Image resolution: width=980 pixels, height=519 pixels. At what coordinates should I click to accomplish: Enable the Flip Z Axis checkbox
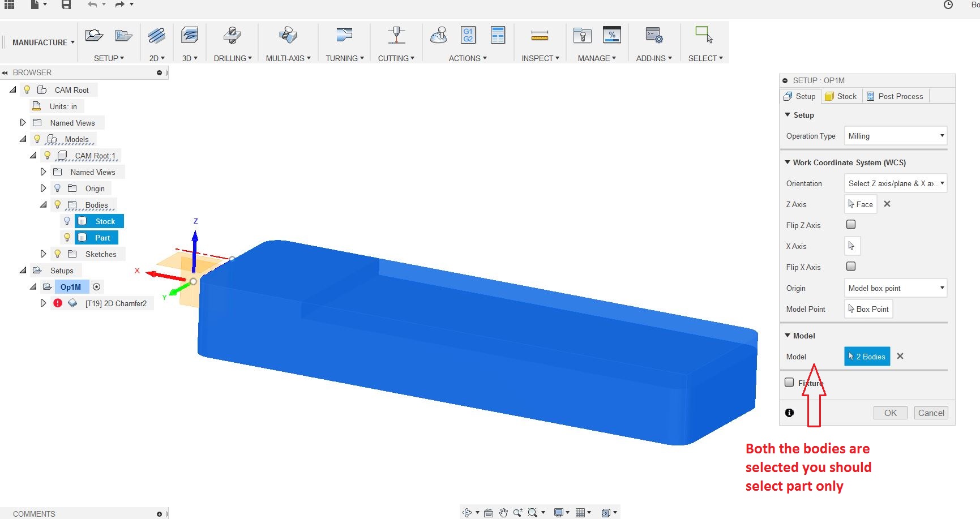(x=850, y=224)
